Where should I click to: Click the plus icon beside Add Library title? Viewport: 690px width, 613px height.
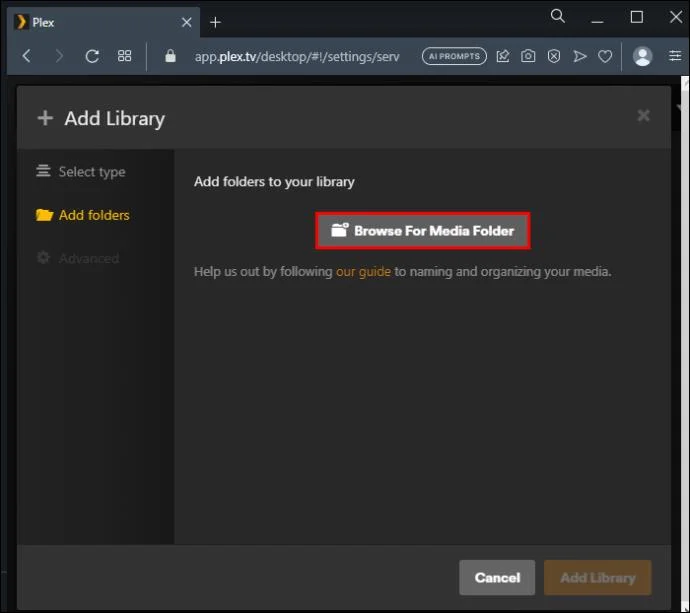pos(45,118)
